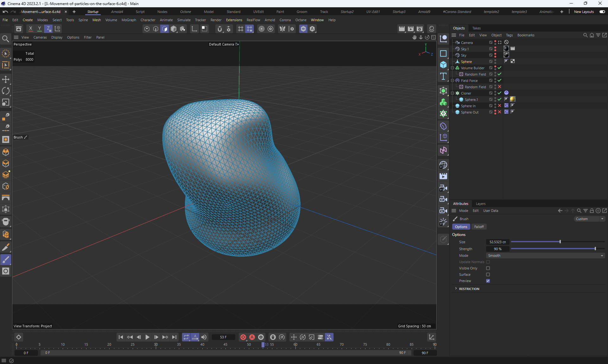The image size is (608, 364).
Task: Toggle the X axis lock icon
Action: point(30,29)
